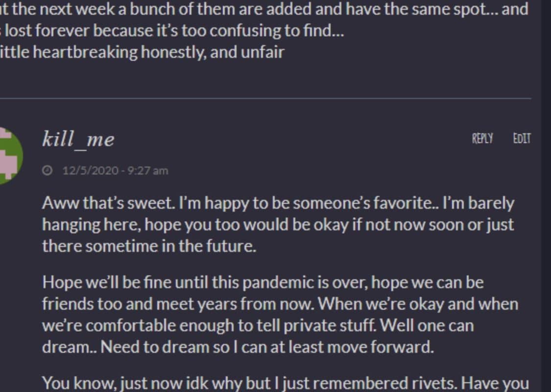Select the 12/5/2020 - 9:27 am timestamp

115,171
